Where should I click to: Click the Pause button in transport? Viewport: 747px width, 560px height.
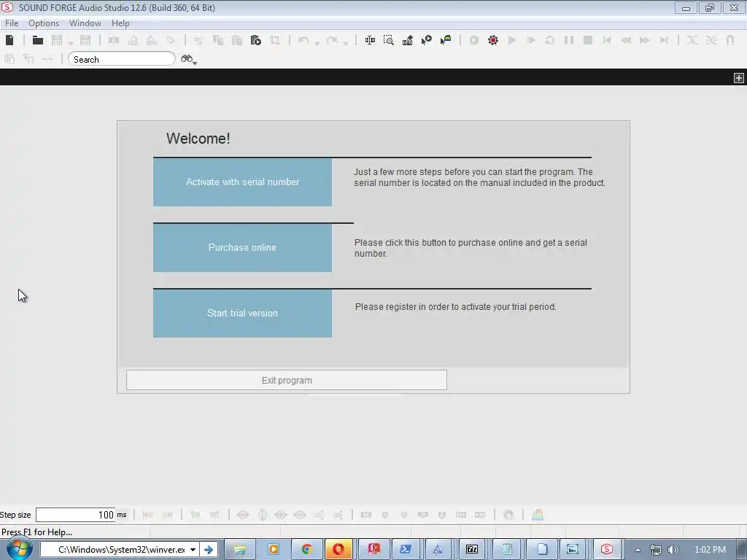(569, 40)
